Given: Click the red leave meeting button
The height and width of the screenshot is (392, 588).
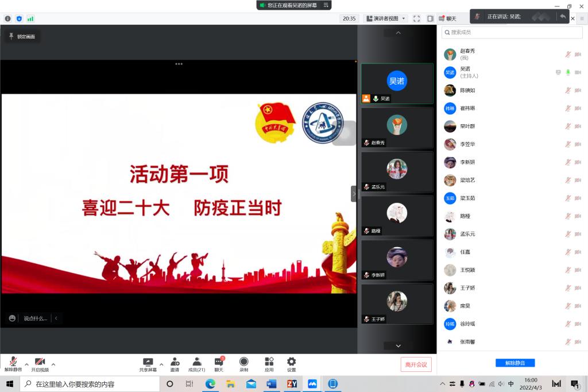Looking at the screenshot, I should coord(416,364).
